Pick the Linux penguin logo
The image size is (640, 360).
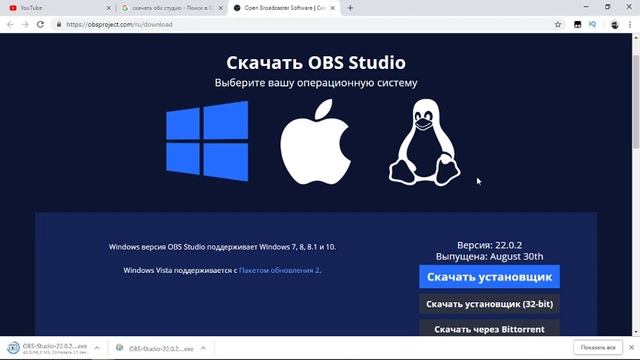point(424,142)
